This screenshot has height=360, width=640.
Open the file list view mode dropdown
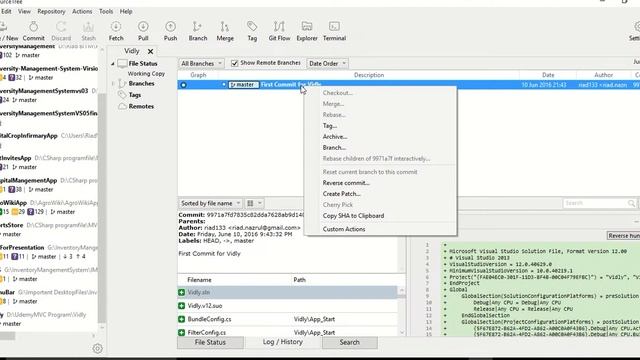point(254,203)
